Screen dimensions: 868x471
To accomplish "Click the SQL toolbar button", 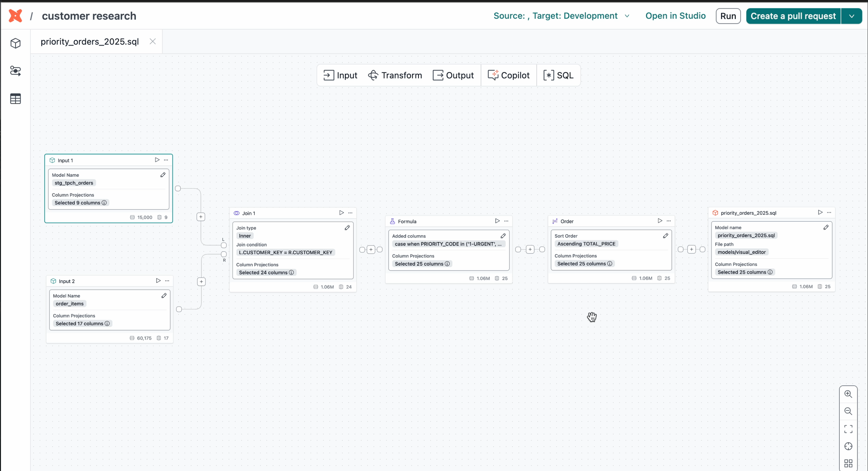I will point(558,75).
